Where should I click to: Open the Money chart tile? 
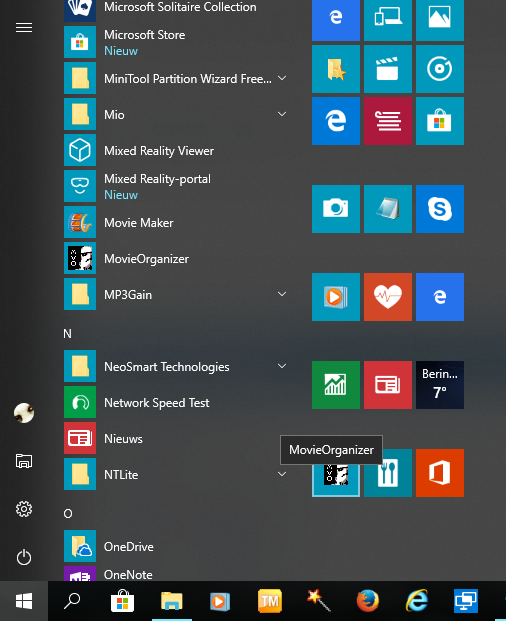[x=336, y=385]
